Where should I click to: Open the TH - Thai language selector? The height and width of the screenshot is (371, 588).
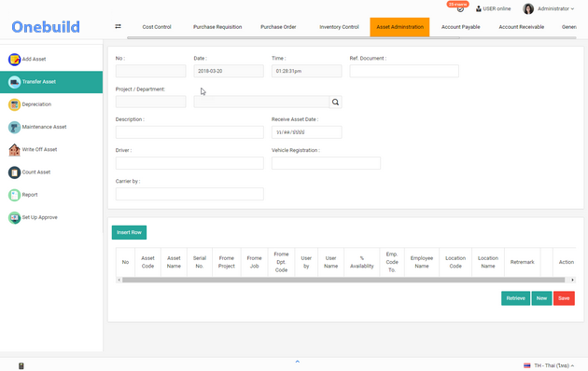pos(549,365)
